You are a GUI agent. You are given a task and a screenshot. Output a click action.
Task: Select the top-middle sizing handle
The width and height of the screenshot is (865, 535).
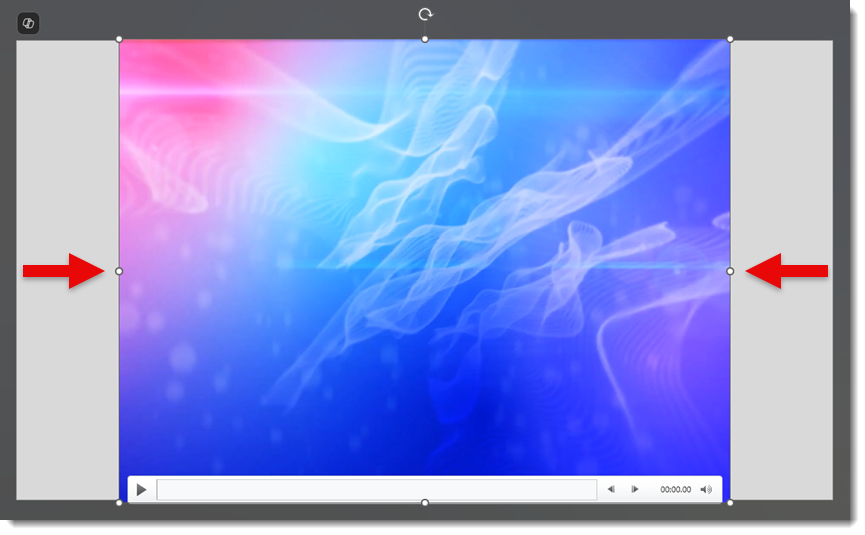425,39
